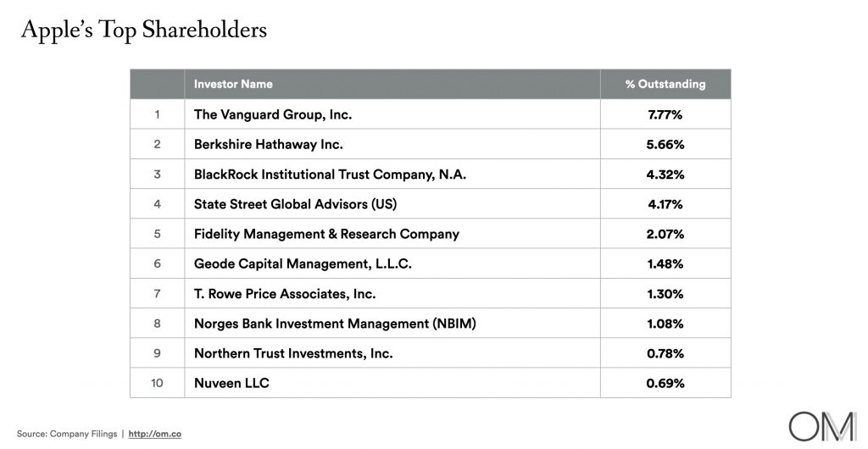
Task: Select the Nuveen LLC row
Action: pos(231,383)
